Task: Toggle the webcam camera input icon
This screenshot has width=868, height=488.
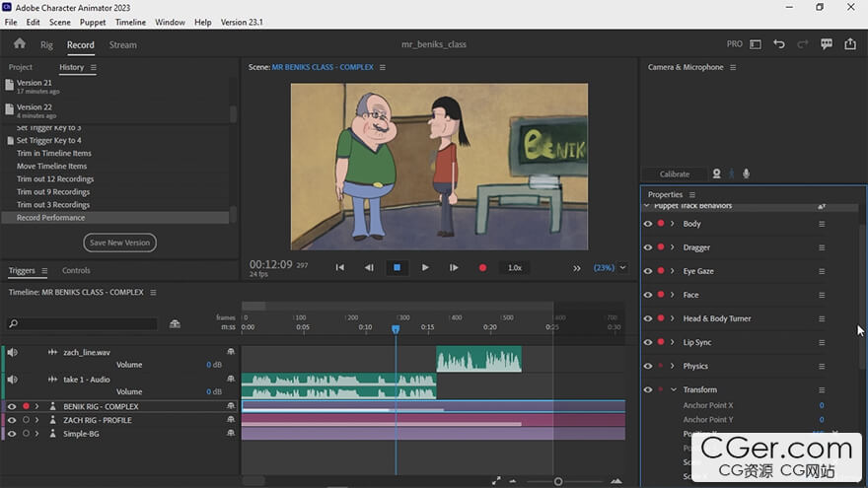Action: [717, 174]
